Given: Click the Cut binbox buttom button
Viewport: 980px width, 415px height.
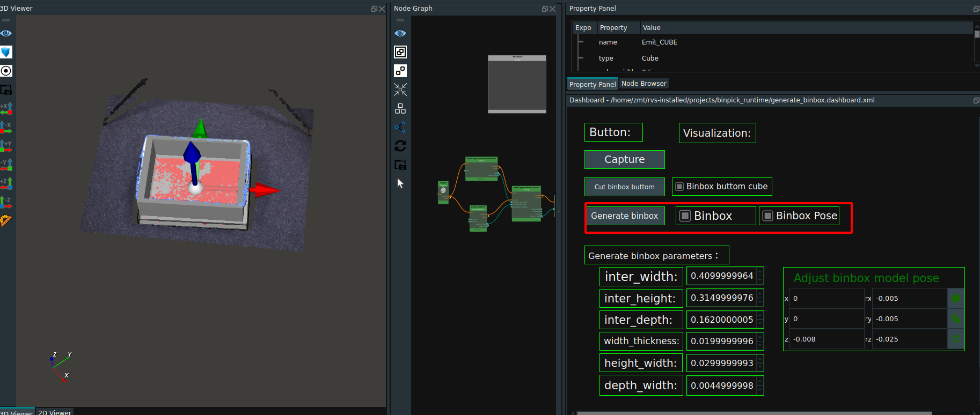Looking at the screenshot, I should 625,187.
